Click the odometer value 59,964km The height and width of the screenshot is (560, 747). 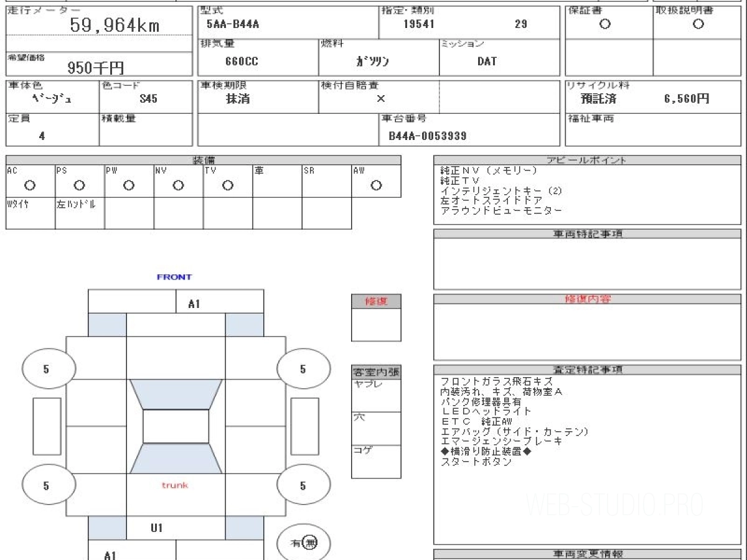tap(115, 25)
